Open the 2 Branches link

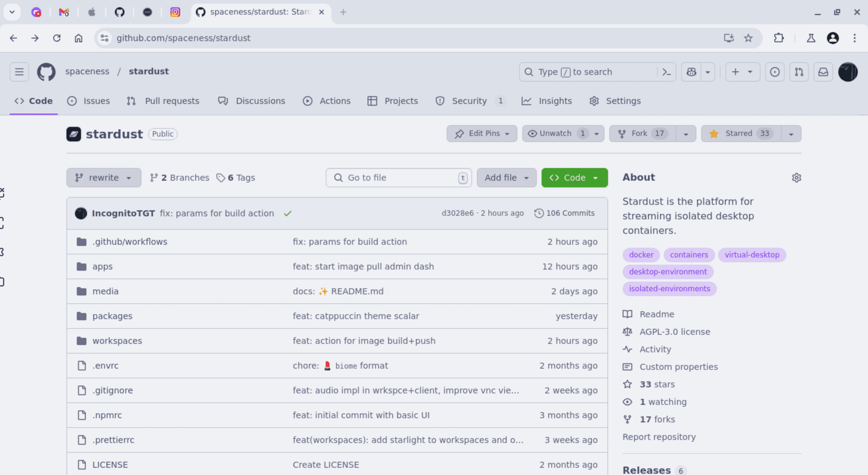pos(180,178)
